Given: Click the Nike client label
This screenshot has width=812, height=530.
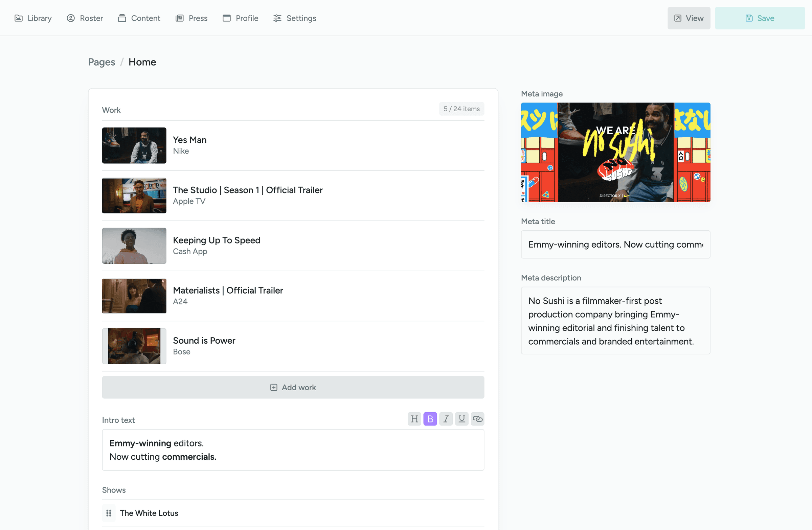Looking at the screenshot, I should click(181, 151).
